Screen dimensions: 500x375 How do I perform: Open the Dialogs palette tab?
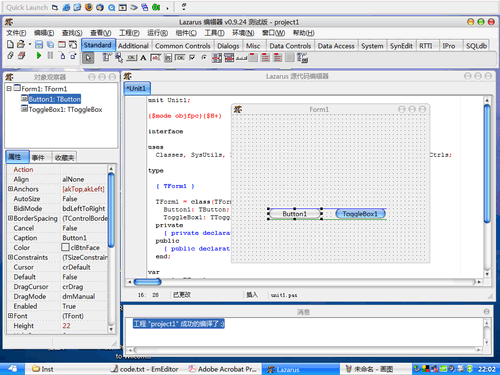pyautogui.click(x=228, y=46)
